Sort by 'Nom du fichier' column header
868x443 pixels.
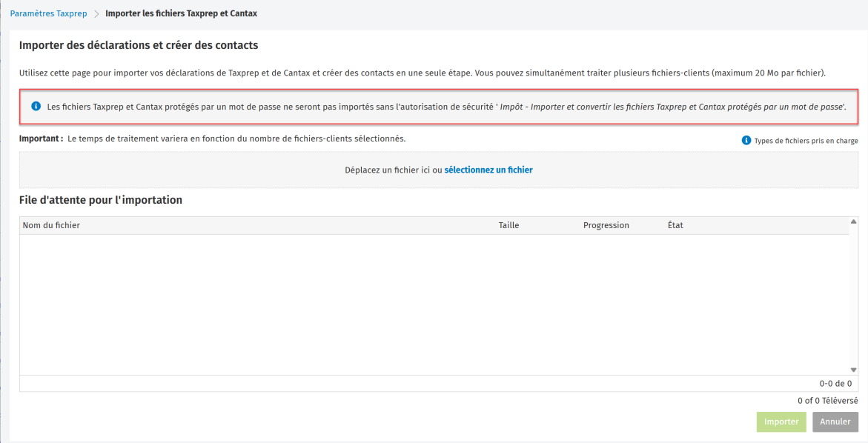click(x=51, y=225)
